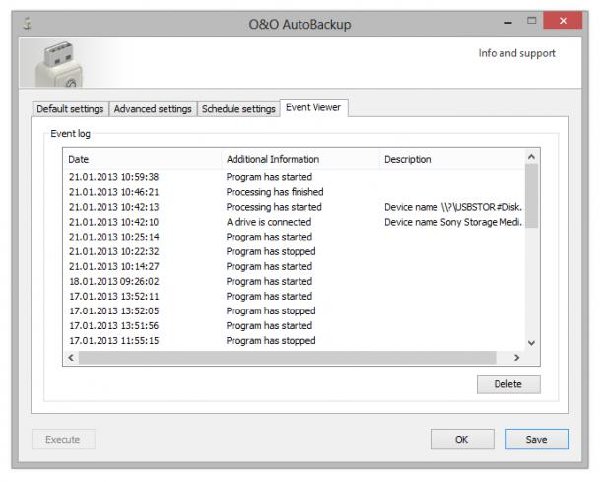The image size is (600, 482).
Task: Select the 17.01.2013 11:55:15 event row
Action: tap(294, 340)
